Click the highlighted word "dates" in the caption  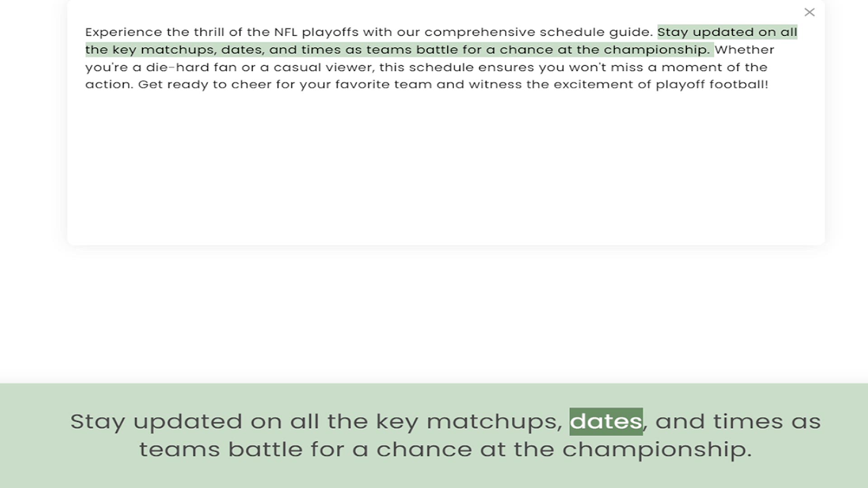(x=605, y=422)
